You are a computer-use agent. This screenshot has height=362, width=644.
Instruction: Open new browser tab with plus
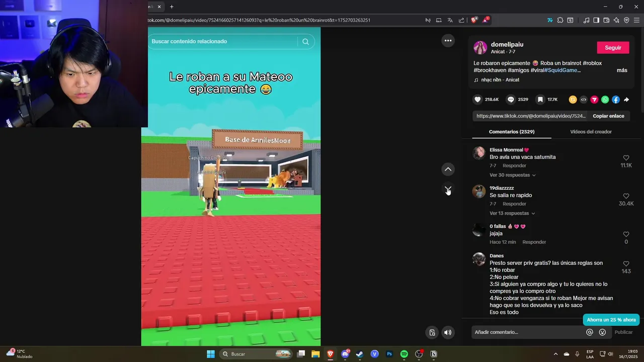(172, 7)
